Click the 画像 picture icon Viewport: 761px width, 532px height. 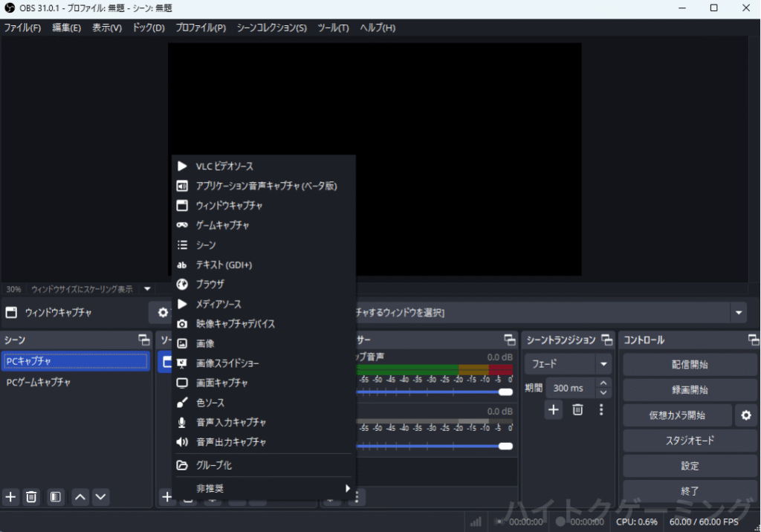(x=182, y=344)
